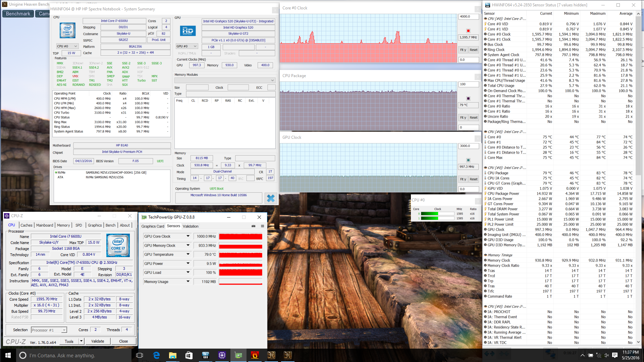Click teal color swatch of GPU Clock graph
The image size is (644, 362).
468,160
